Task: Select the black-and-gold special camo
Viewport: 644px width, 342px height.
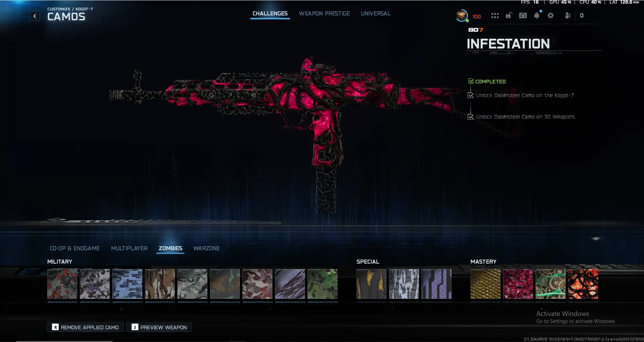Action: point(372,284)
